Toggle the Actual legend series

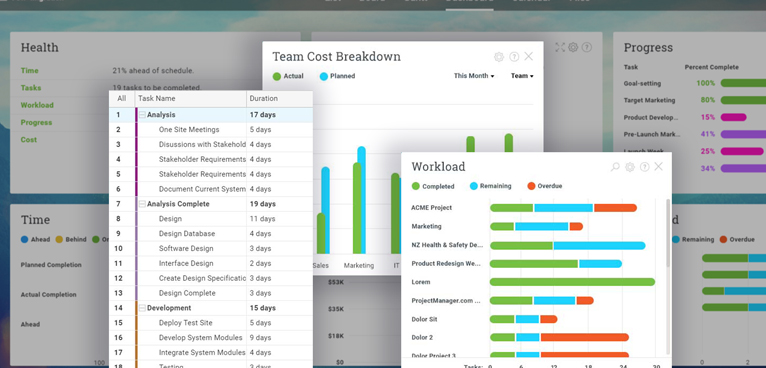(288, 76)
